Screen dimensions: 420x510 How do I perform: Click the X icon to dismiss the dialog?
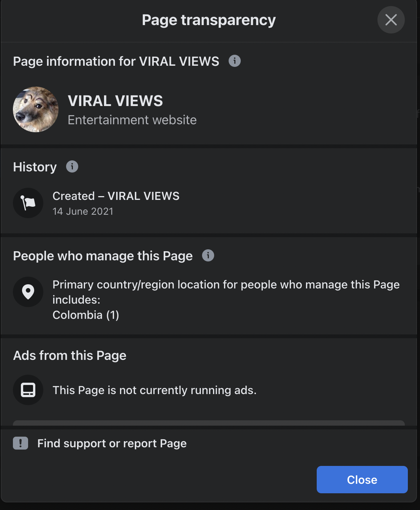pos(391,20)
